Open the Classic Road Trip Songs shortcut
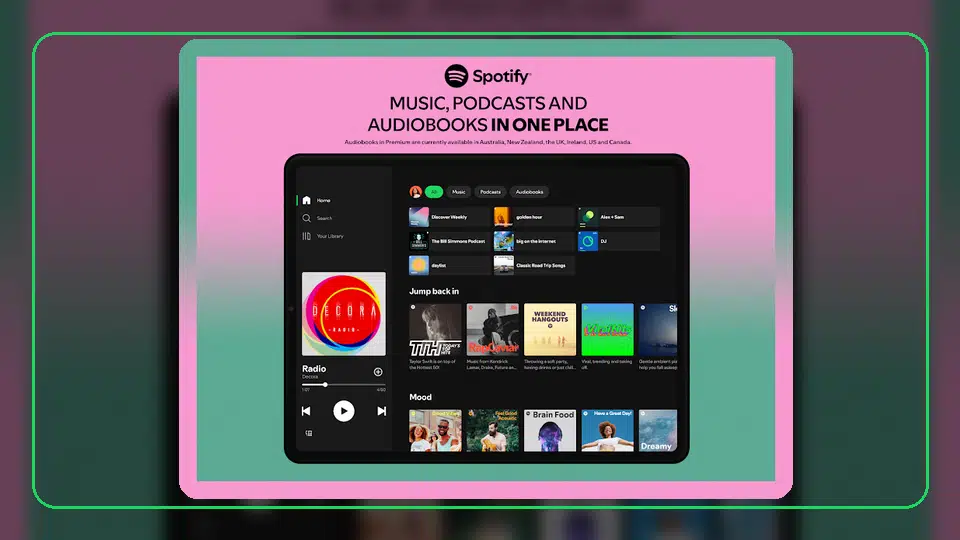This screenshot has width=960, height=540. click(534, 265)
